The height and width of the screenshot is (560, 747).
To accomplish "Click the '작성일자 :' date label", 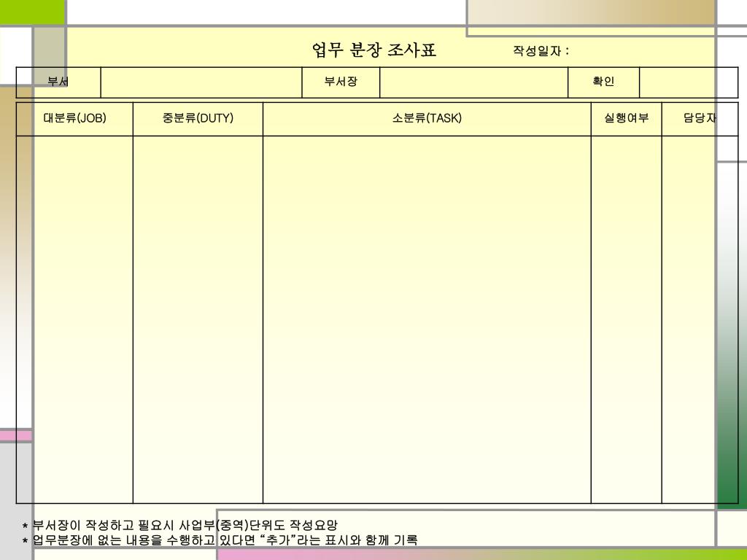I will tap(541, 51).
